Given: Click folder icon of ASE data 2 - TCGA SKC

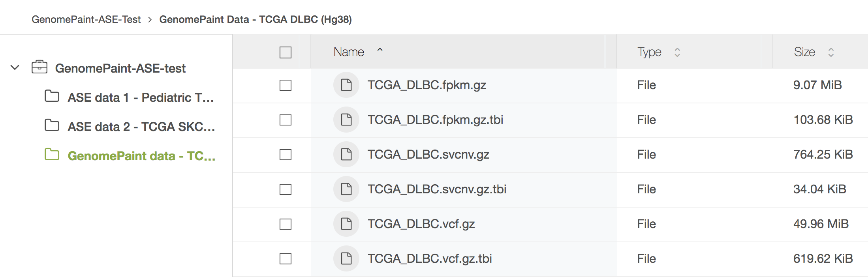Looking at the screenshot, I should point(52,125).
